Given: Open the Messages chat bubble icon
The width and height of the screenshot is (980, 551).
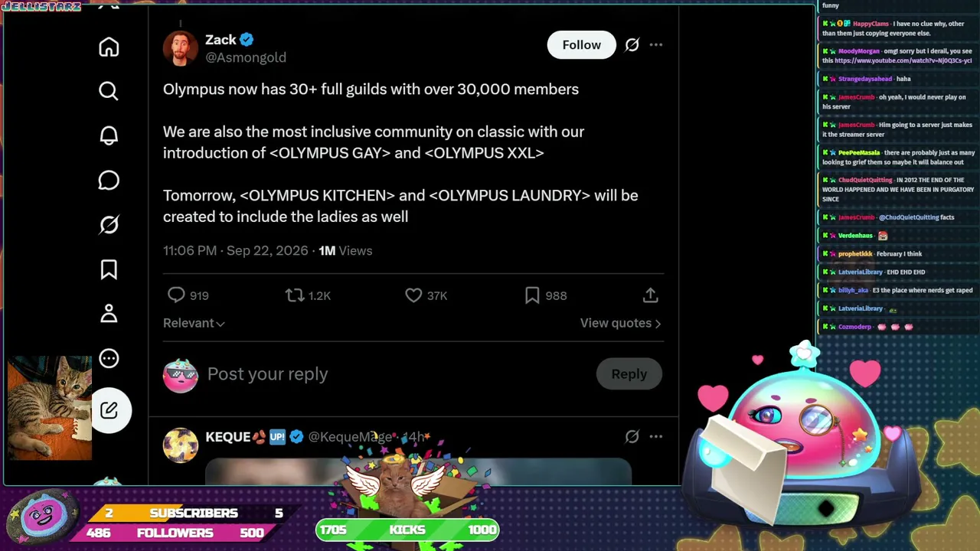Looking at the screenshot, I should pyautogui.click(x=109, y=181).
